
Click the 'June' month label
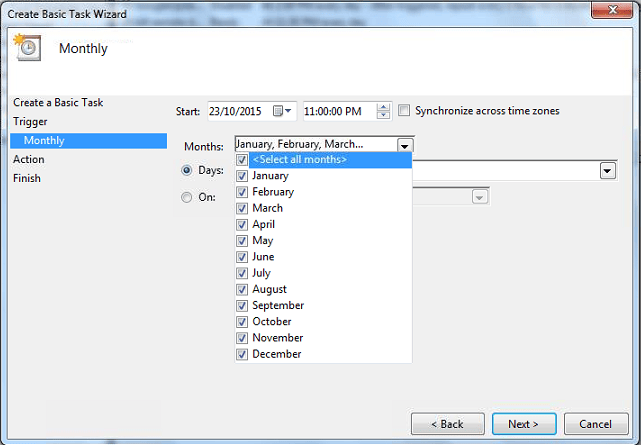tap(263, 257)
